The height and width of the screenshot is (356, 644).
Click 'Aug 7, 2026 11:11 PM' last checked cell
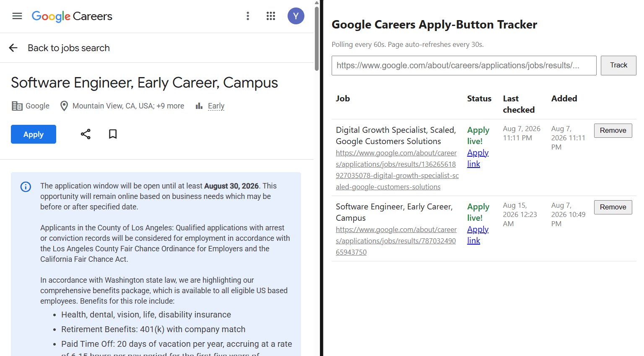coord(522,133)
